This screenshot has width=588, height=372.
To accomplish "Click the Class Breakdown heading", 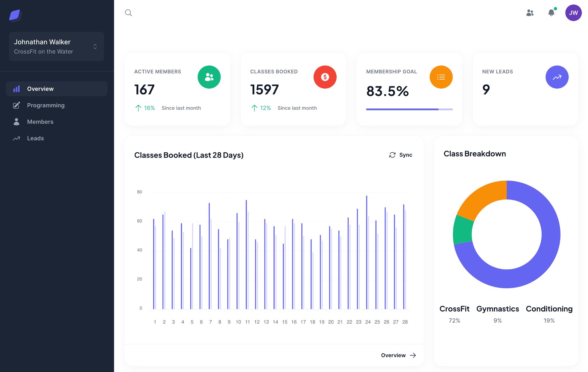I will pyautogui.click(x=475, y=154).
